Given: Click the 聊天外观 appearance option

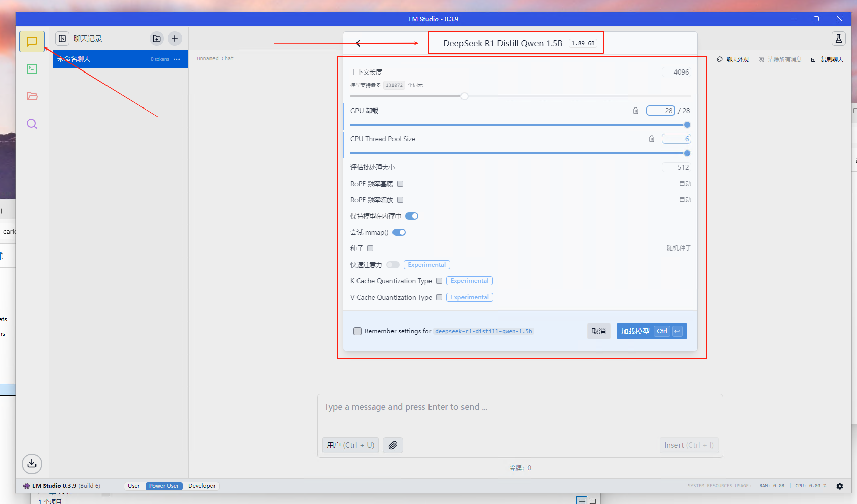Looking at the screenshot, I should (x=733, y=59).
